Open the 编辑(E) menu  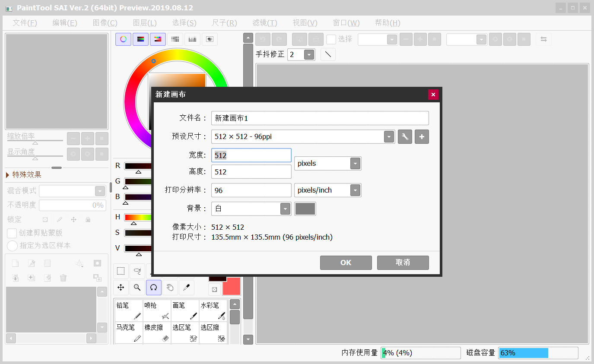65,23
